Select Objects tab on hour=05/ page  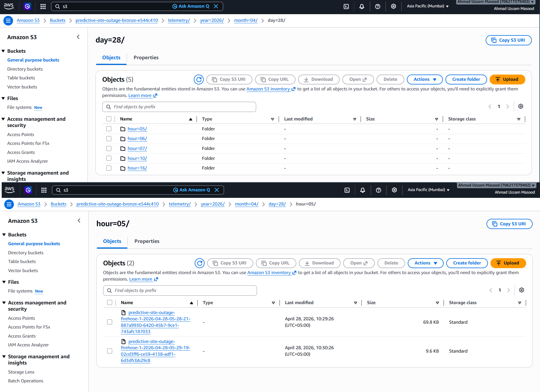pos(112,241)
